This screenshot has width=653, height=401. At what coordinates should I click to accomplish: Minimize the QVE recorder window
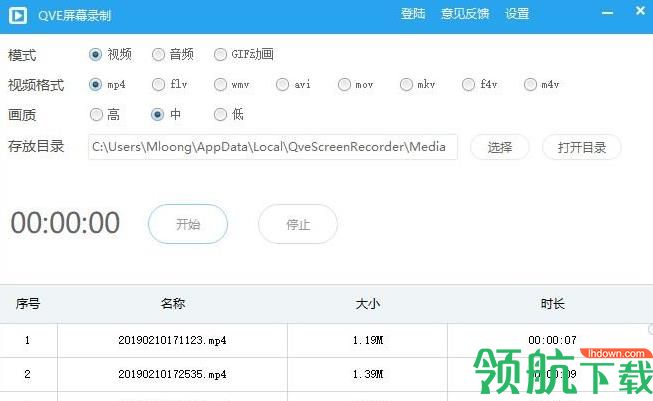pos(607,13)
